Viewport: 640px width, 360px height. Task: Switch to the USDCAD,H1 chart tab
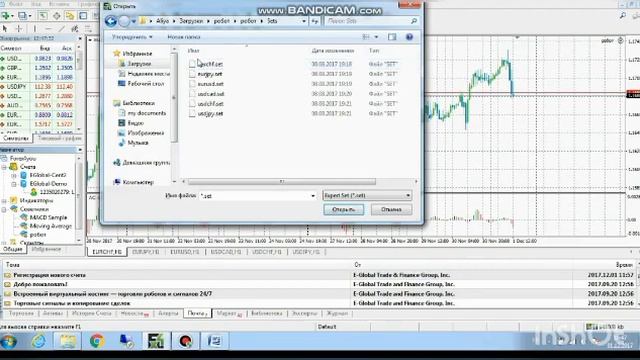click(x=226, y=252)
